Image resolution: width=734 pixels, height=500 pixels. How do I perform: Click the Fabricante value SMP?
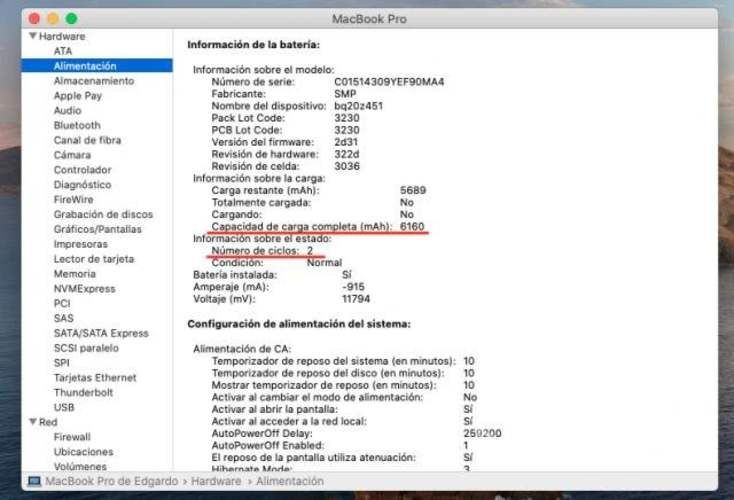(x=345, y=94)
